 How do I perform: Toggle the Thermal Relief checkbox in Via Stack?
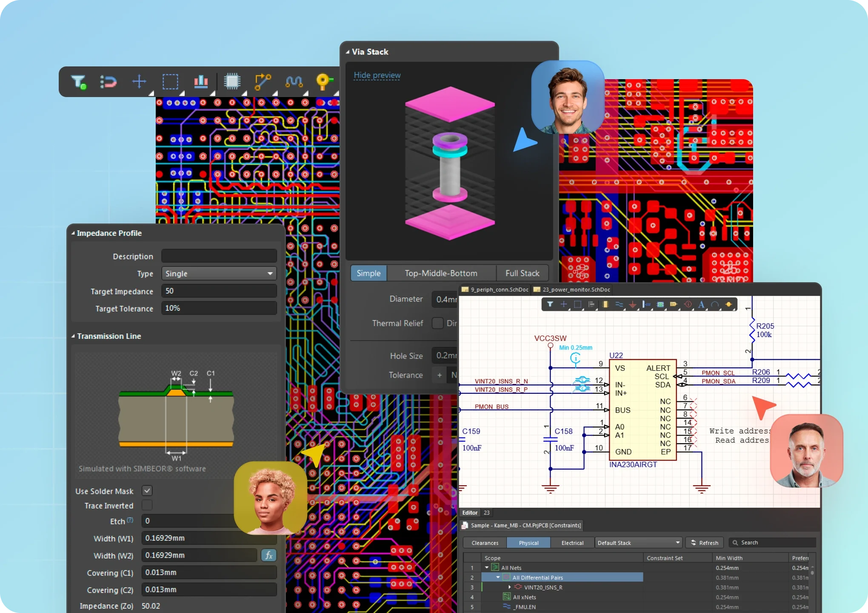coord(437,323)
